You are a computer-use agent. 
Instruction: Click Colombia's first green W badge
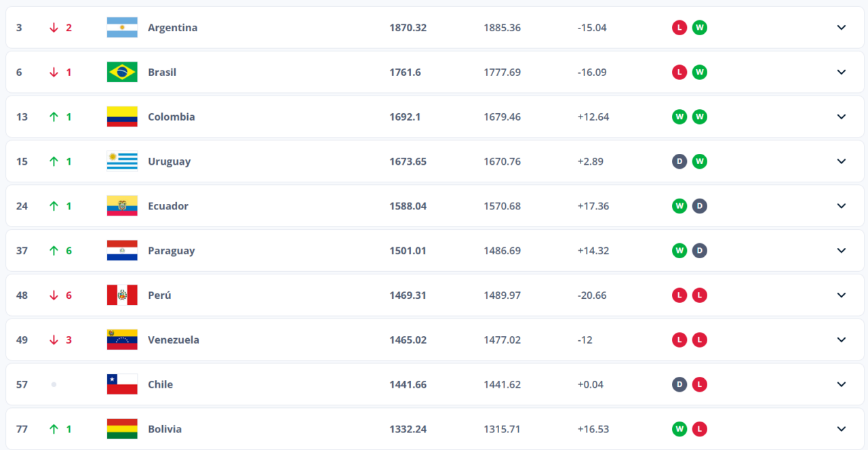click(x=679, y=117)
